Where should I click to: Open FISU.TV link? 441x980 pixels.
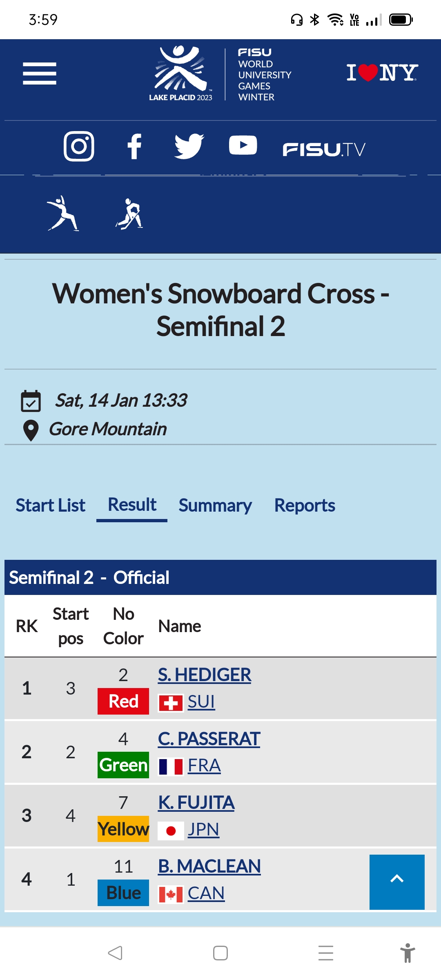(x=324, y=149)
